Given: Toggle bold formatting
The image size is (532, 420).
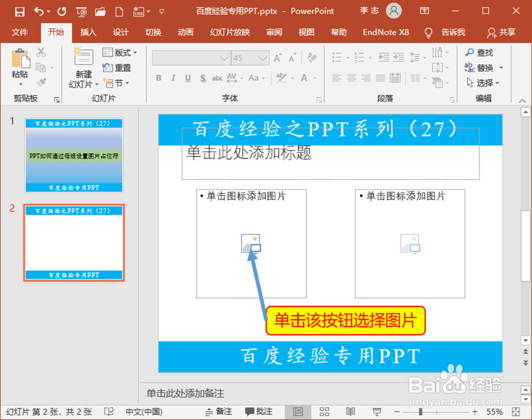Looking at the screenshot, I should [x=159, y=78].
